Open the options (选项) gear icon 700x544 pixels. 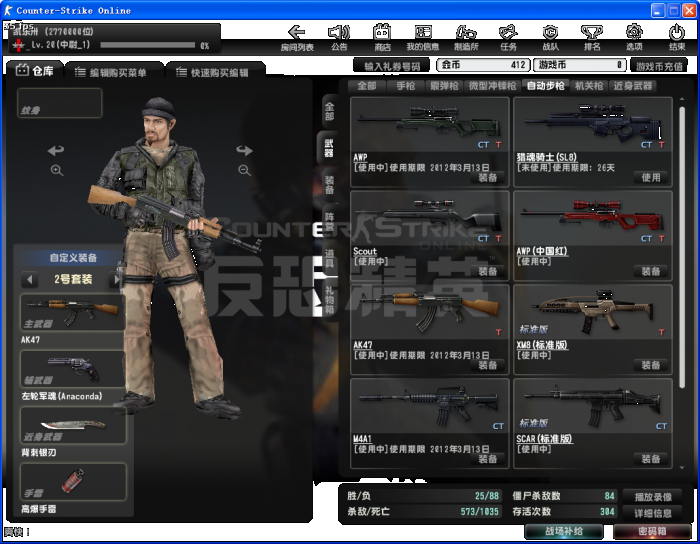click(x=634, y=37)
